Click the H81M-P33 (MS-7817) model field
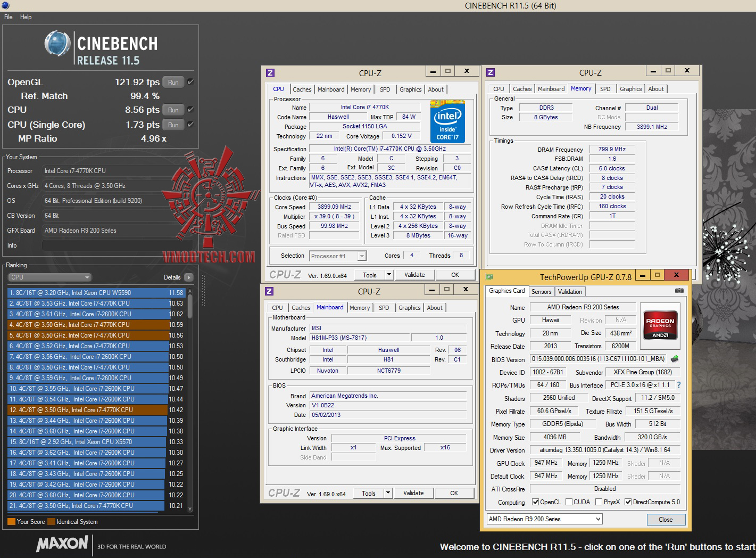 359,338
